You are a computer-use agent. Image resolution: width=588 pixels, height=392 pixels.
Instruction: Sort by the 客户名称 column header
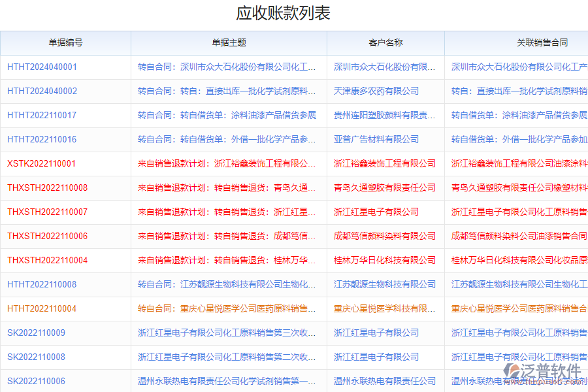[x=385, y=42]
